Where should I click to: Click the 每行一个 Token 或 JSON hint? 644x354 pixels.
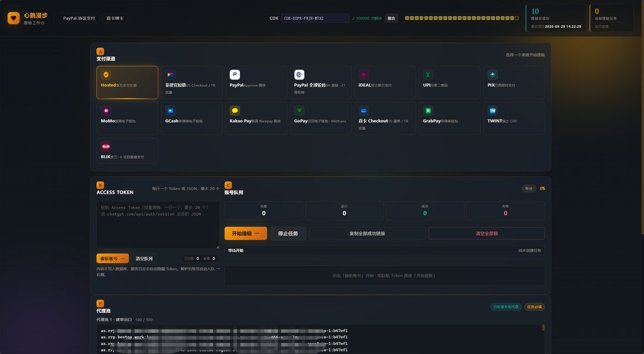click(186, 188)
